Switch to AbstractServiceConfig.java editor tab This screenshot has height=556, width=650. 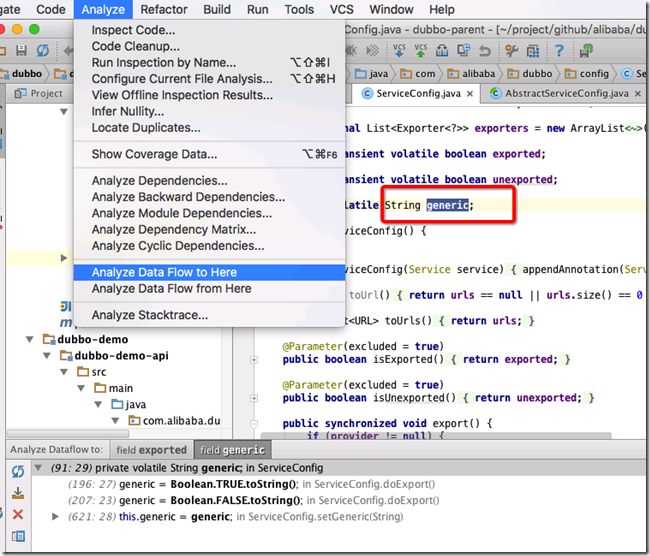[x=566, y=94]
